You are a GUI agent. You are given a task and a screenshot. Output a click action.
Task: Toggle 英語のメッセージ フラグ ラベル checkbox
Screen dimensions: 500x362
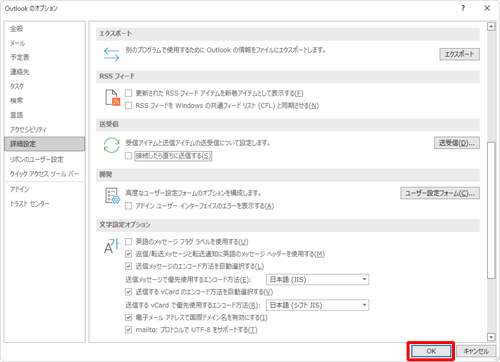[128, 241]
